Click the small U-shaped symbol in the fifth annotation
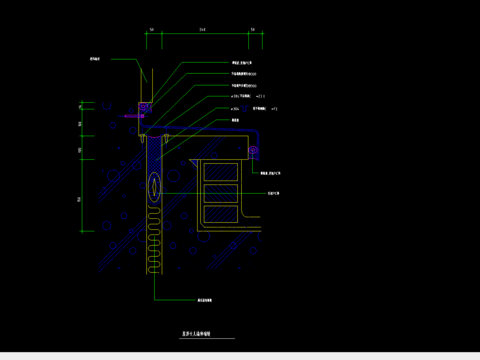Screen dimensions: 480x360 (x=245, y=108)
